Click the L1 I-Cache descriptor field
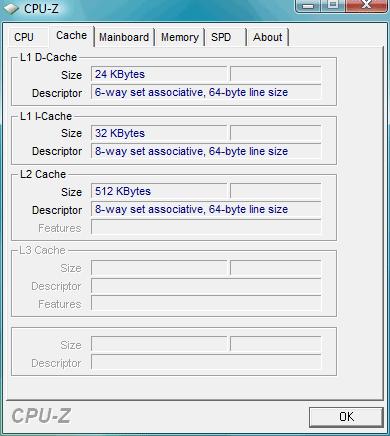 (x=206, y=151)
